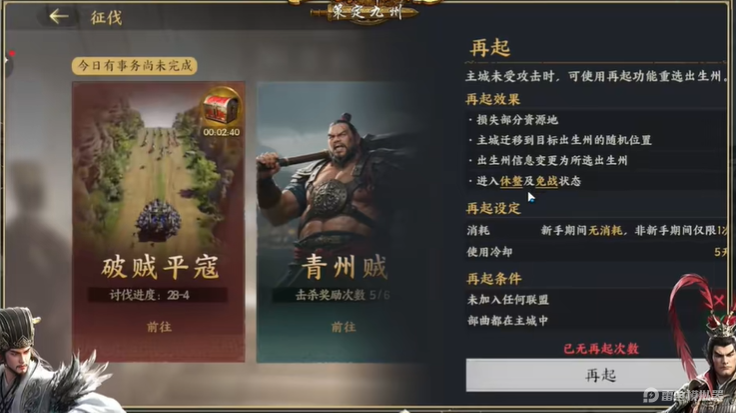
Task: Click the 今日有事务尚未完成 notice banner
Action: click(x=135, y=66)
